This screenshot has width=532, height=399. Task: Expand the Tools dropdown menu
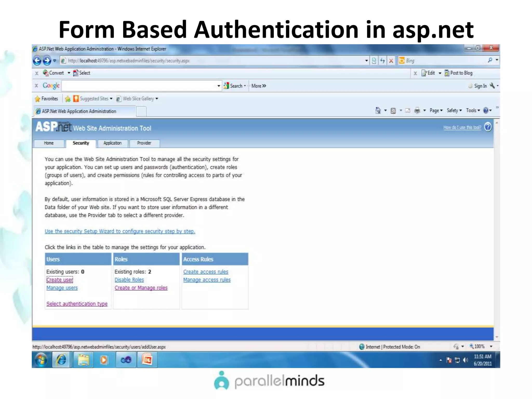point(473,111)
